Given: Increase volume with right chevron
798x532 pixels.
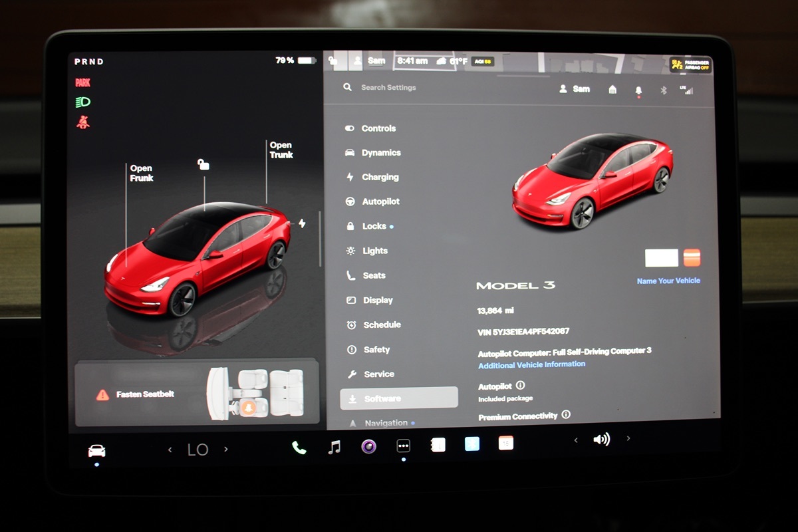Looking at the screenshot, I should 628,438.
